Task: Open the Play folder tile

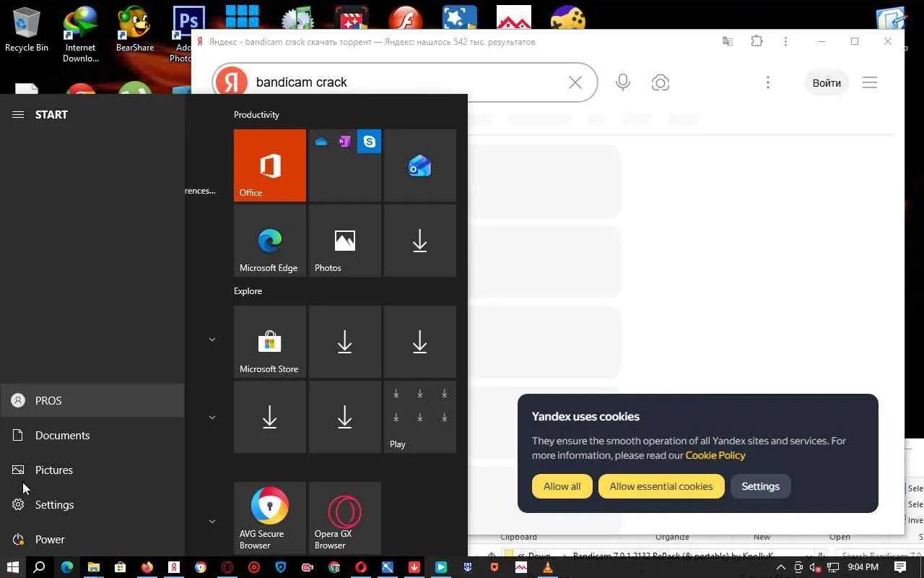Action: click(x=420, y=417)
